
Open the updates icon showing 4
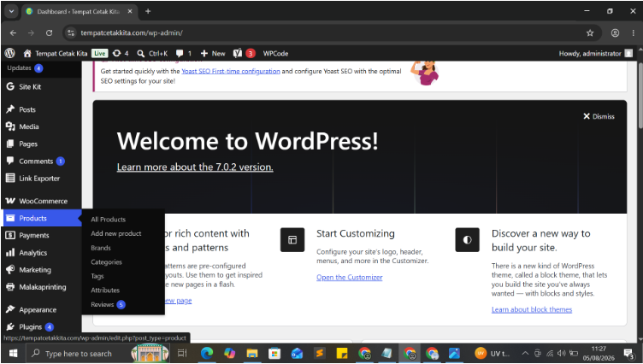(x=121, y=53)
